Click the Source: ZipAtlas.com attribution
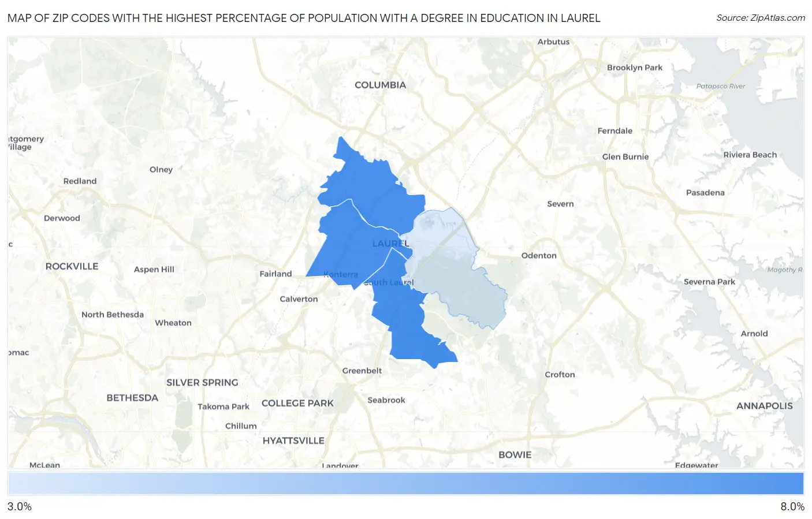This screenshot has width=812, height=519. click(x=761, y=18)
